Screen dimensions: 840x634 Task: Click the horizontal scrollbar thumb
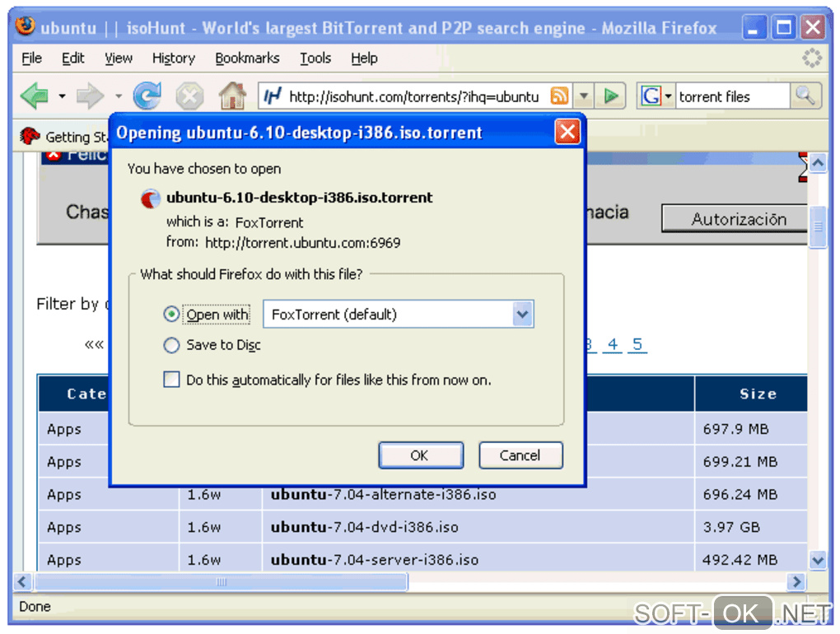click(222, 582)
